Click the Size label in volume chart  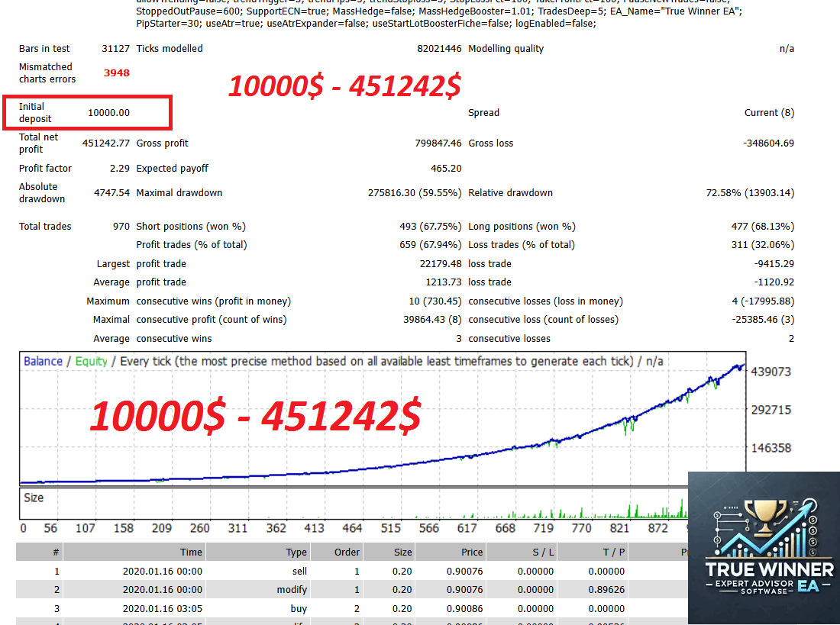34,498
